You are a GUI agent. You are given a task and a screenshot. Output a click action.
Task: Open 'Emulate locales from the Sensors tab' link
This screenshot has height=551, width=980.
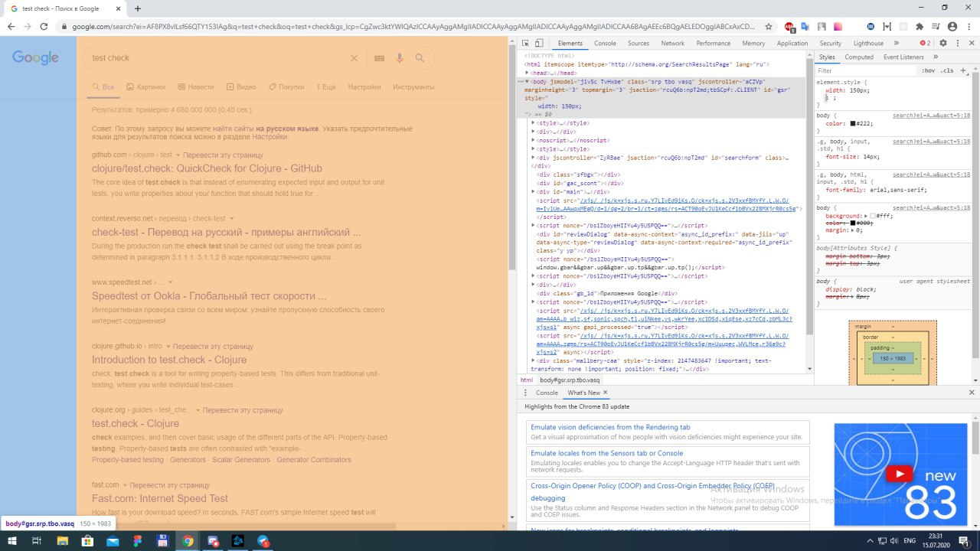(x=607, y=453)
